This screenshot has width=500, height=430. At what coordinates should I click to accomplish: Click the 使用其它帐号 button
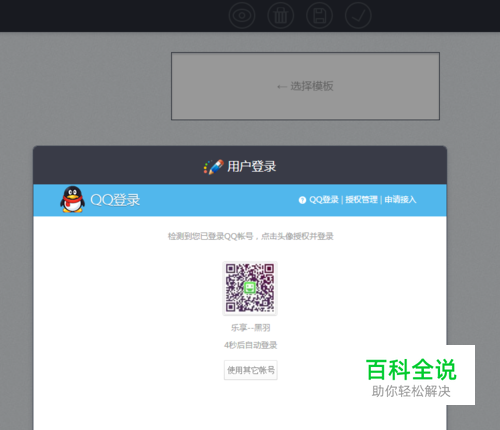(251, 370)
